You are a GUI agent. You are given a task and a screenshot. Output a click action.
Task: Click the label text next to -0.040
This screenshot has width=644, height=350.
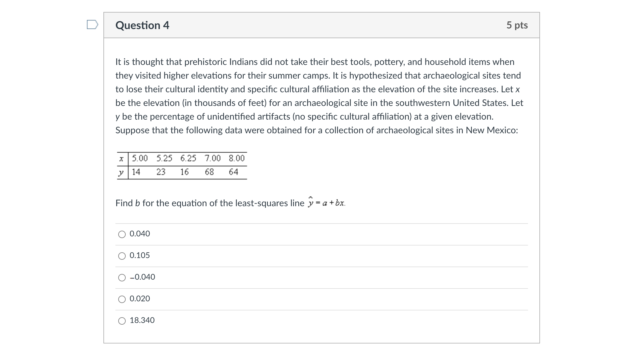pyautogui.click(x=142, y=277)
